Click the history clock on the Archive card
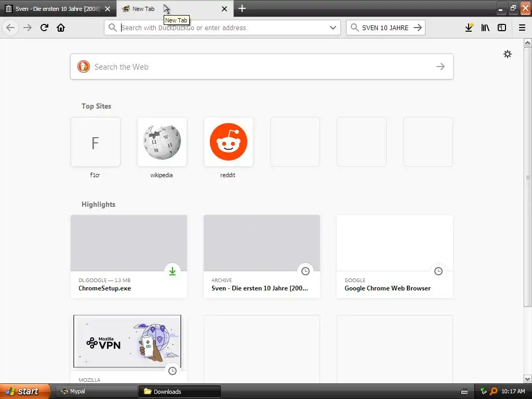Image resolution: width=532 pixels, height=399 pixels. click(x=305, y=271)
